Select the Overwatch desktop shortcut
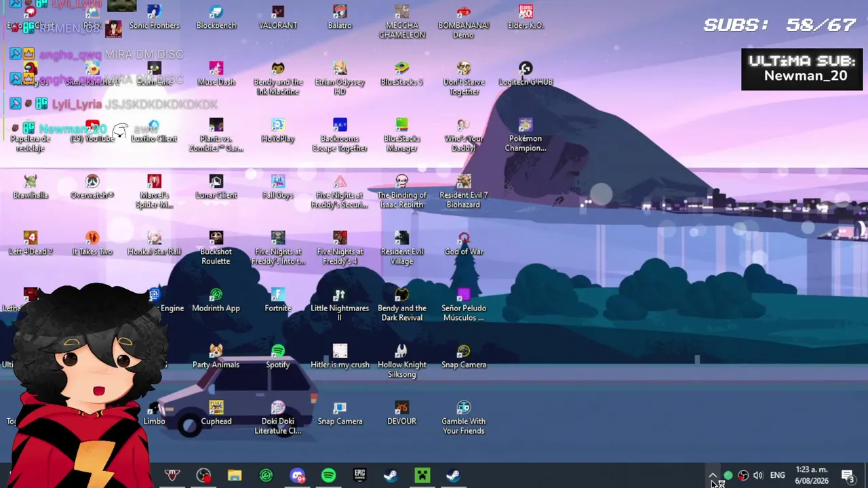Viewport: 868px width, 488px height. click(x=92, y=187)
